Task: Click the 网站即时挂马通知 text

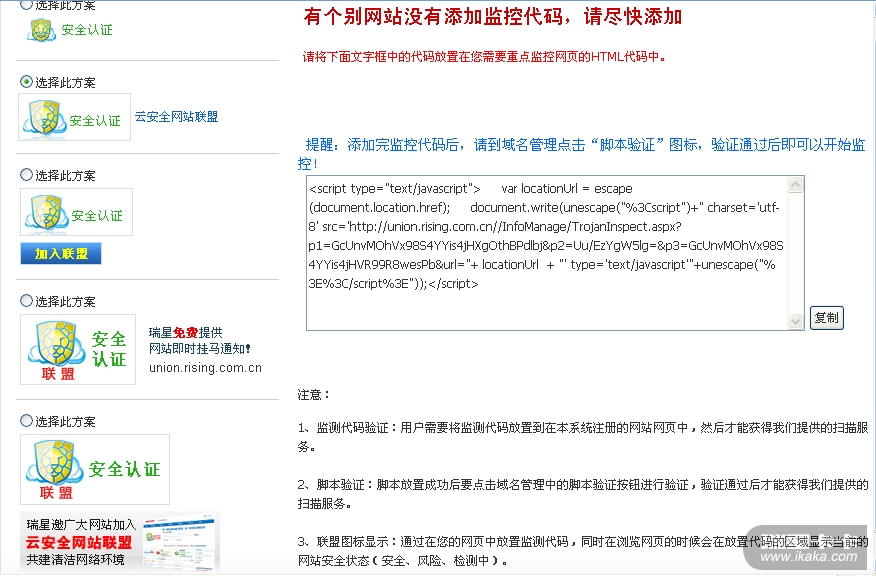Action: pyautogui.click(x=199, y=349)
